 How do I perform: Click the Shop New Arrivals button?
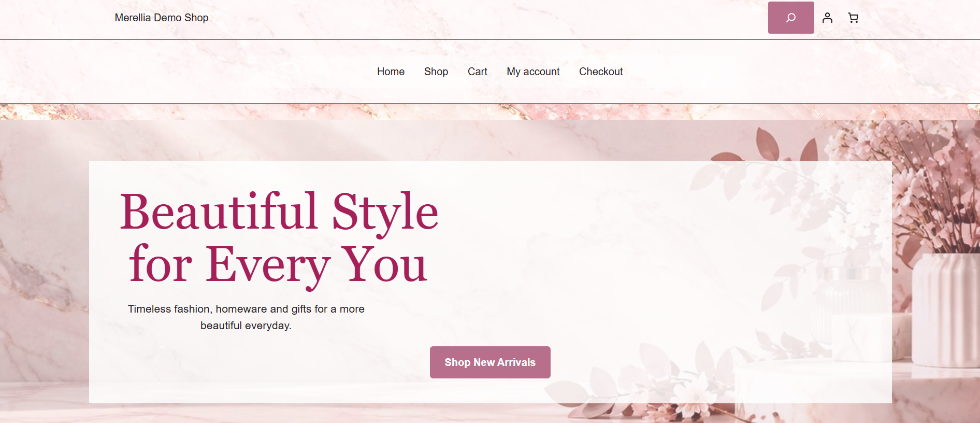pyautogui.click(x=490, y=362)
